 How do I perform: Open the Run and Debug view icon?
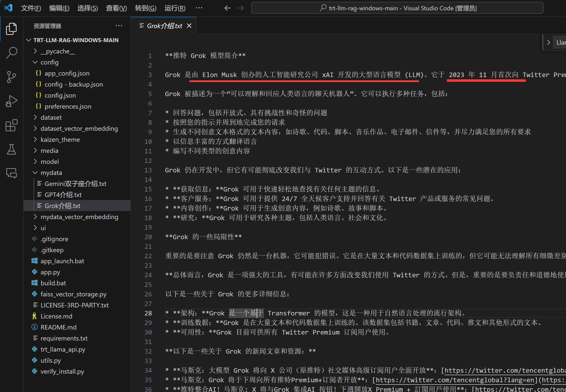pyautogui.click(x=11, y=101)
